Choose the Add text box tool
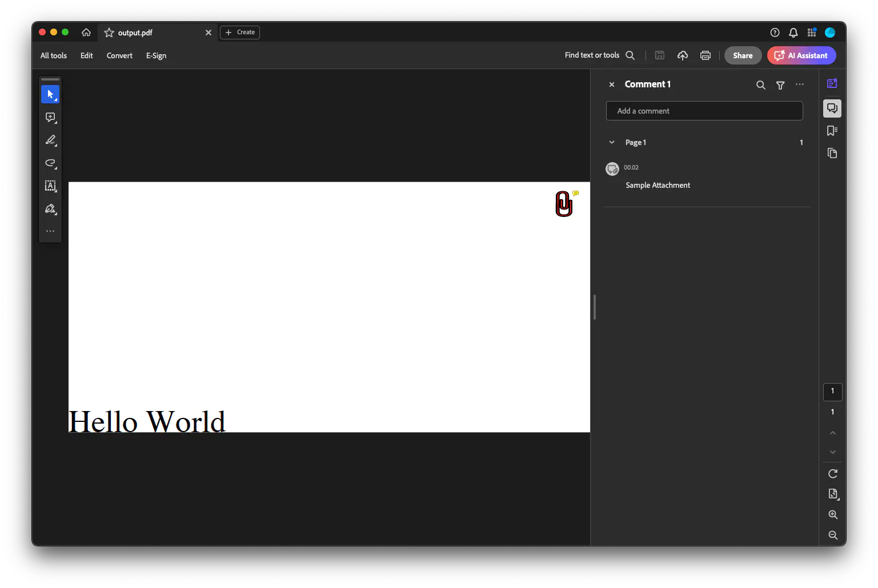The height and width of the screenshot is (588, 878). tap(50, 186)
